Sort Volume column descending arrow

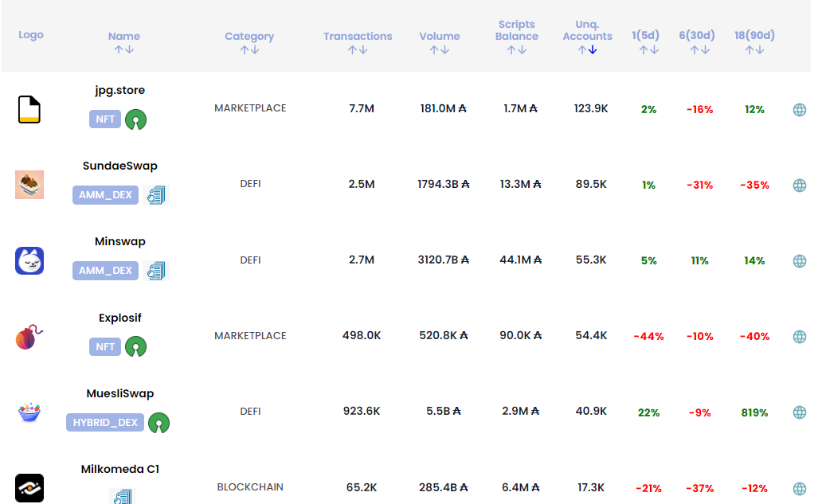click(x=445, y=50)
